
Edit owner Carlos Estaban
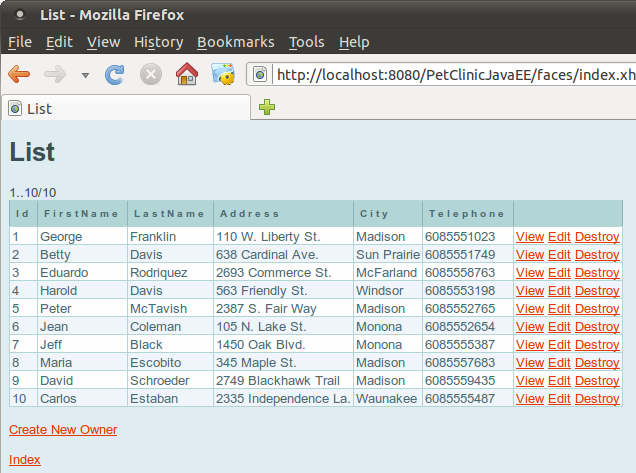click(559, 398)
